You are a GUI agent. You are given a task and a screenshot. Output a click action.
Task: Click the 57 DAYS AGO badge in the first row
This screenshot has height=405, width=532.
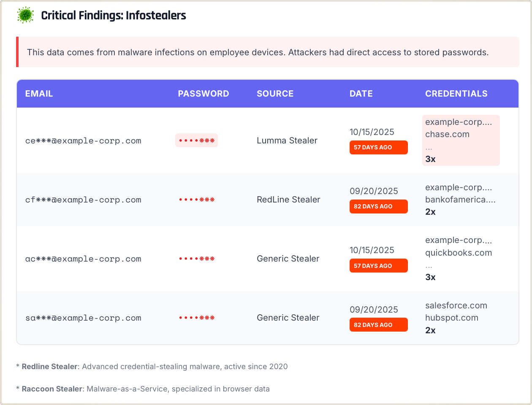coord(378,147)
